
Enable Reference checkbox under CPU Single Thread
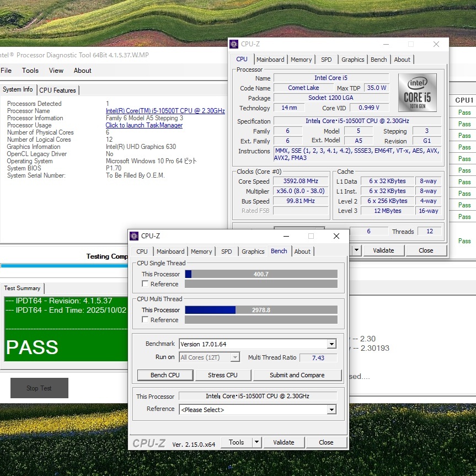(x=145, y=284)
